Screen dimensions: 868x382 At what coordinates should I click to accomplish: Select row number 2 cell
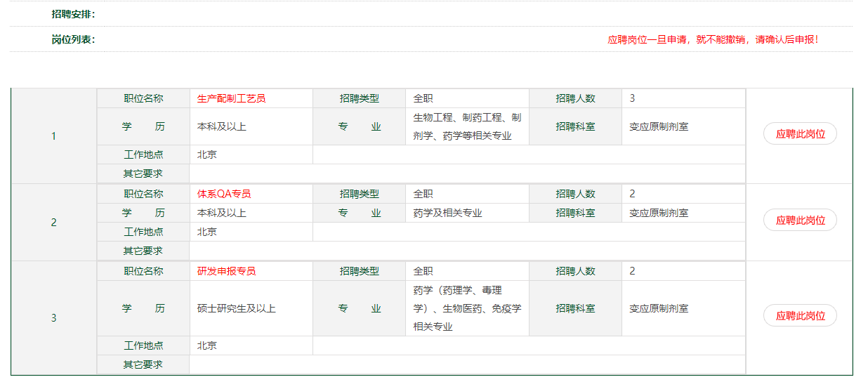pyautogui.click(x=53, y=223)
